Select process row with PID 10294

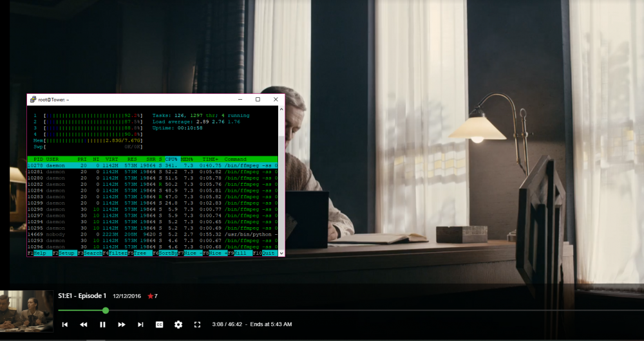coord(153,222)
